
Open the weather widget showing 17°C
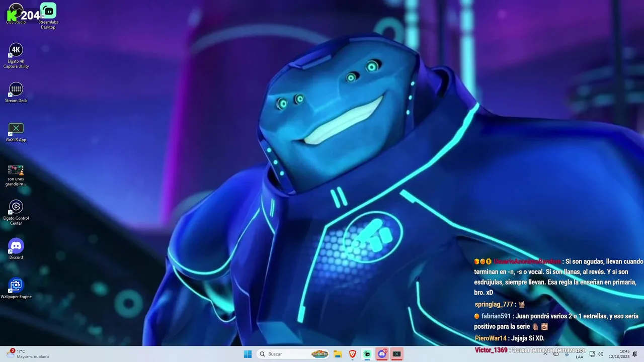pyautogui.click(x=28, y=354)
